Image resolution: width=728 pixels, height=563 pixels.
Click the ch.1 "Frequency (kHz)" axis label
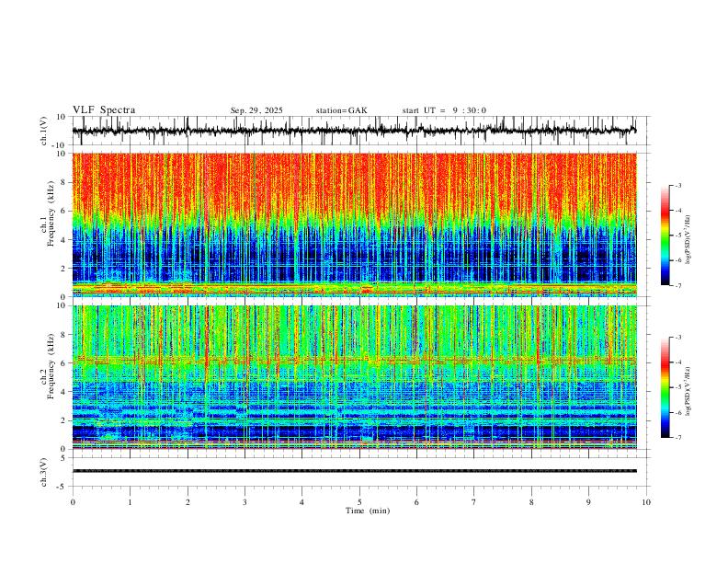[x=51, y=213]
